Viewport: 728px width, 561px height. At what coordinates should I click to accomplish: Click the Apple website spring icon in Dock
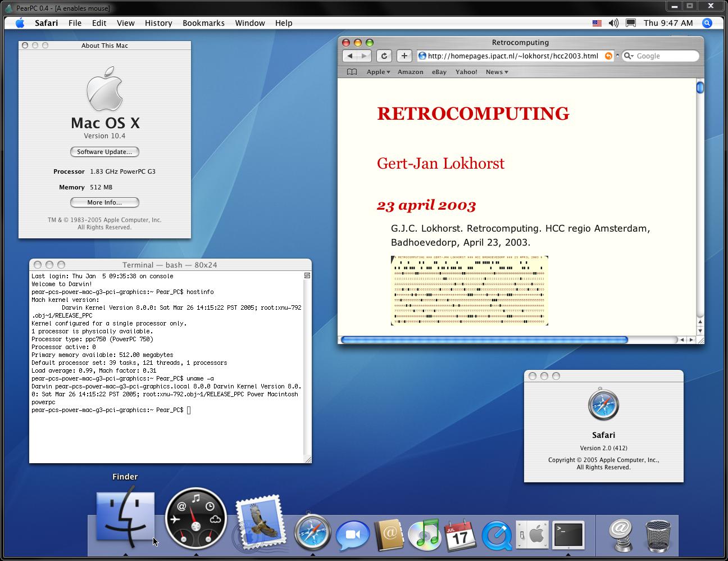pos(621,535)
